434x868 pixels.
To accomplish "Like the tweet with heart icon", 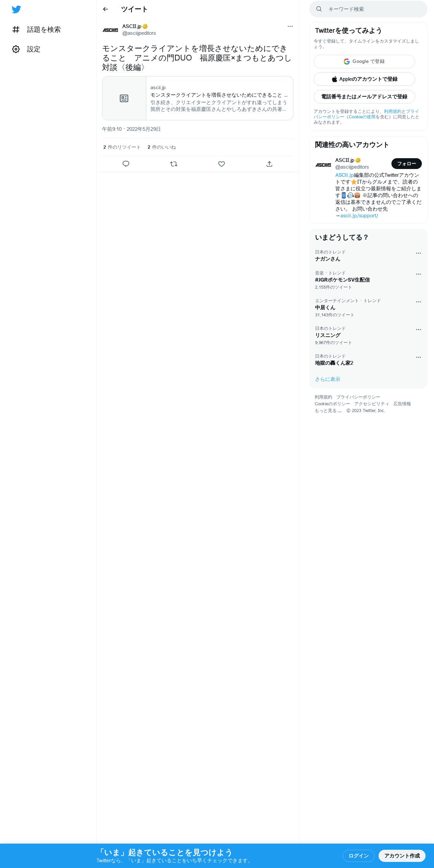I will [x=221, y=164].
